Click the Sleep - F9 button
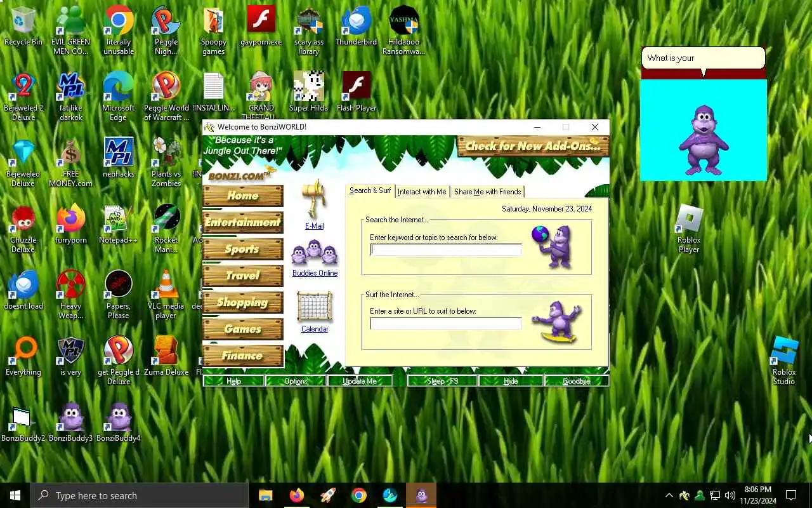 [x=442, y=381]
